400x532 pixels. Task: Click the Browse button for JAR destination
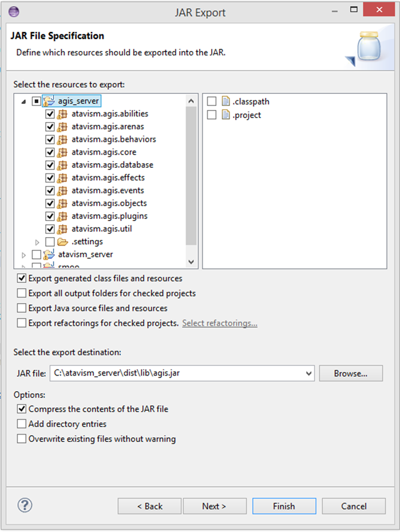[x=350, y=373]
